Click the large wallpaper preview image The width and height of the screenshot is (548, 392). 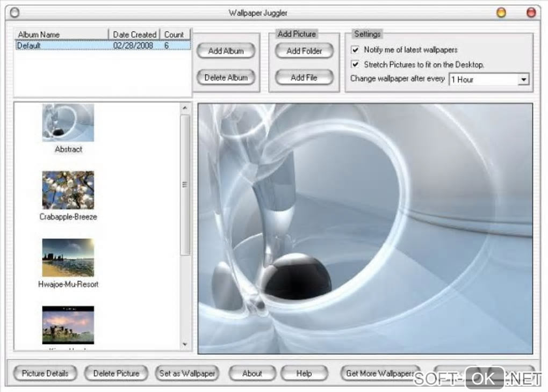tap(365, 229)
